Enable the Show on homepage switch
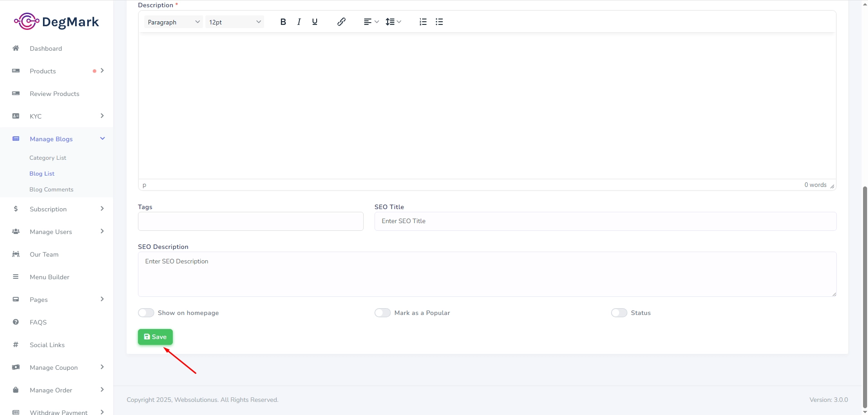The width and height of the screenshot is (868, 415). click(x=146, y=313)
